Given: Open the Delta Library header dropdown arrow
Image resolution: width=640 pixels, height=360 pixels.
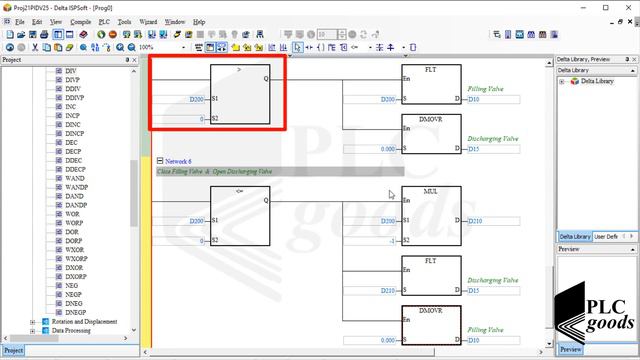Looking at the screenshot, I should (632, 71).
